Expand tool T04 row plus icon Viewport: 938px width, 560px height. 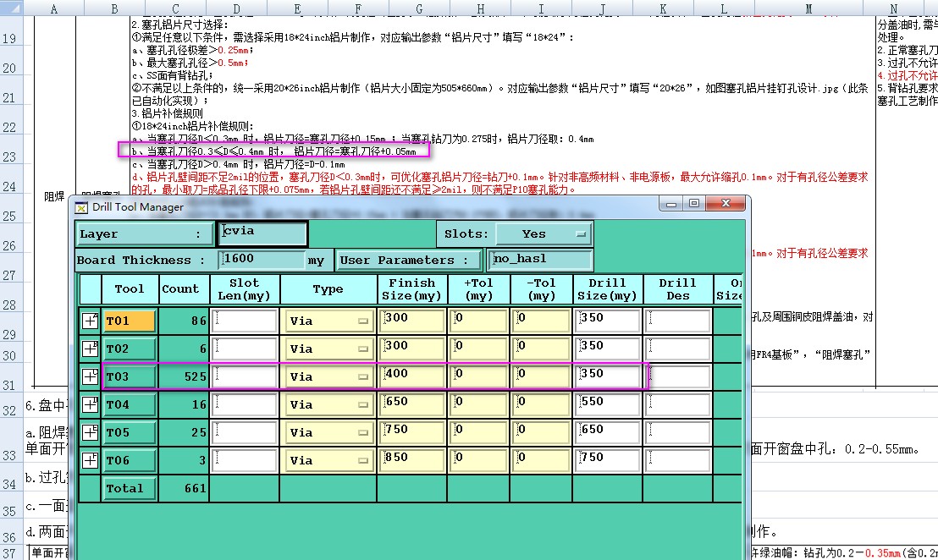[x=90, y=404]
